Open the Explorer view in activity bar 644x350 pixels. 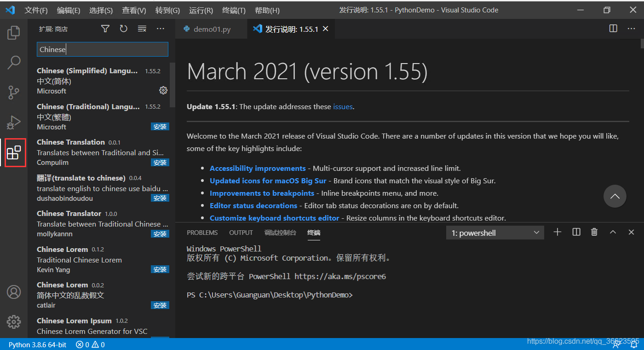click(x=14, y=33)
